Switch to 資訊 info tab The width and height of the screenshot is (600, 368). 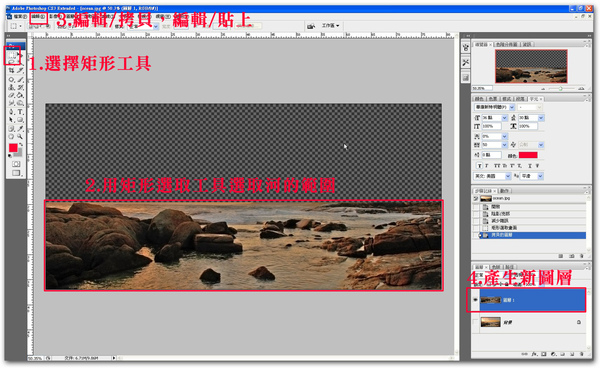[527, 44]
